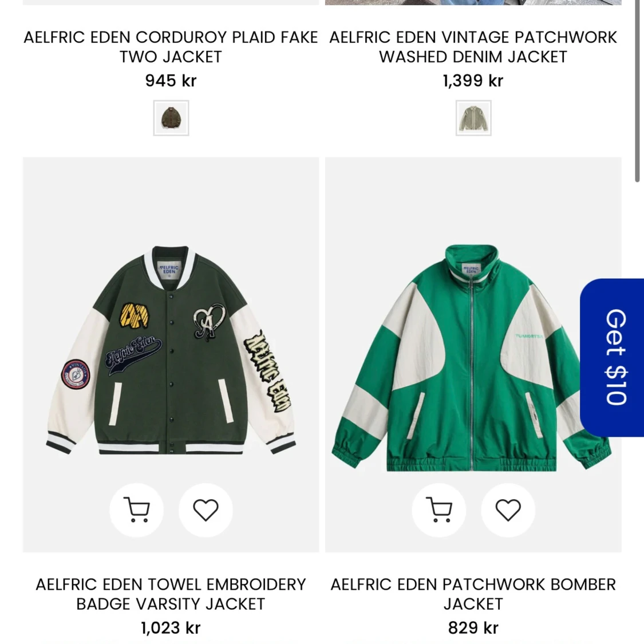View the green varsity jacket product image
The image size is (644, 644).
(171, 350)
